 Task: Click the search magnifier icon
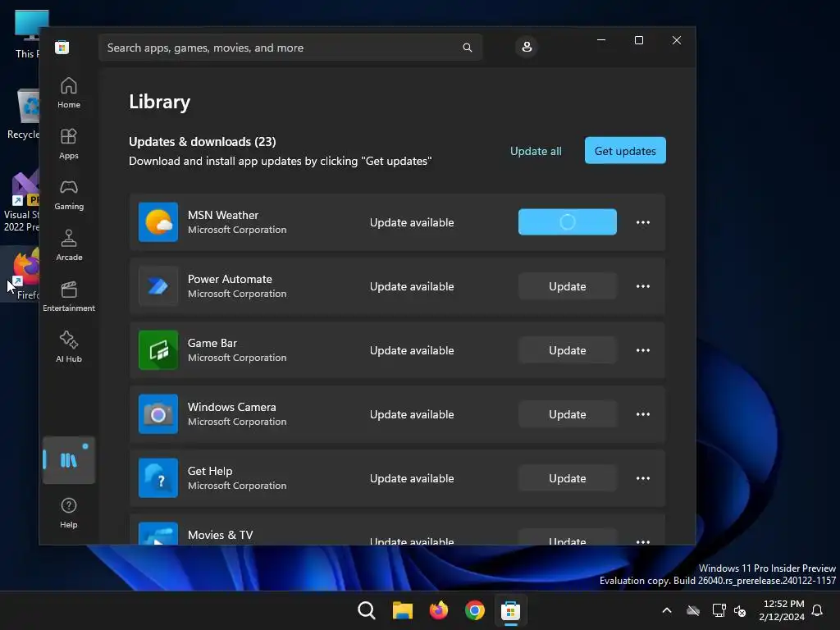[467, 48]
